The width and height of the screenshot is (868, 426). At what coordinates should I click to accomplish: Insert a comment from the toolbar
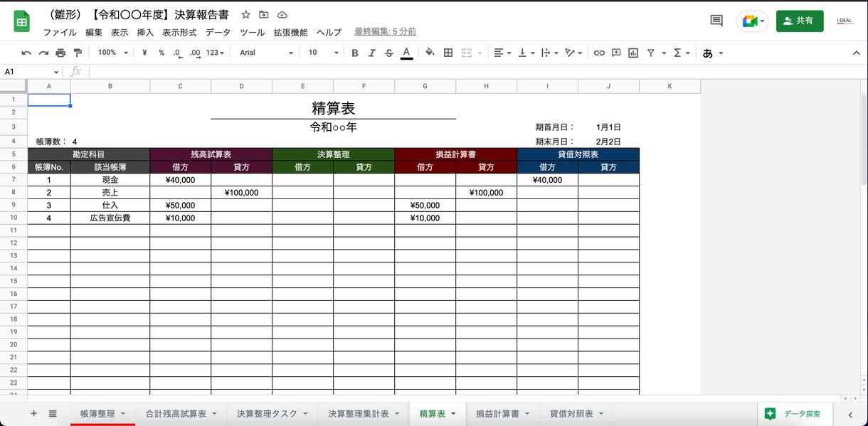click(616, 53)
